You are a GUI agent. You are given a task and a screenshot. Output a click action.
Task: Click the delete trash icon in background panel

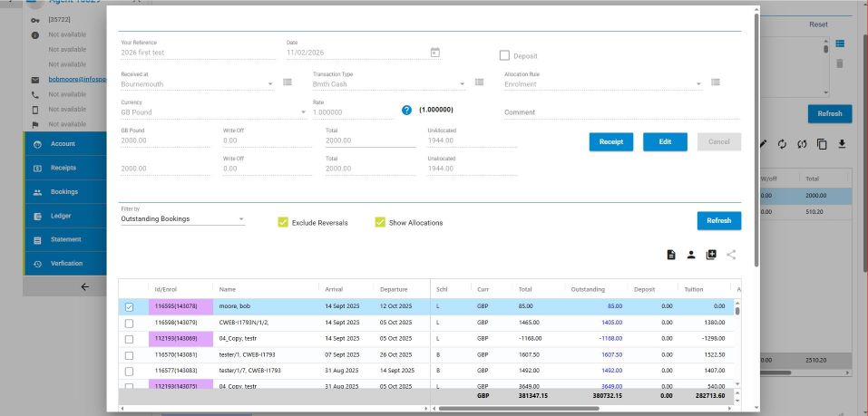coord(840,63)
